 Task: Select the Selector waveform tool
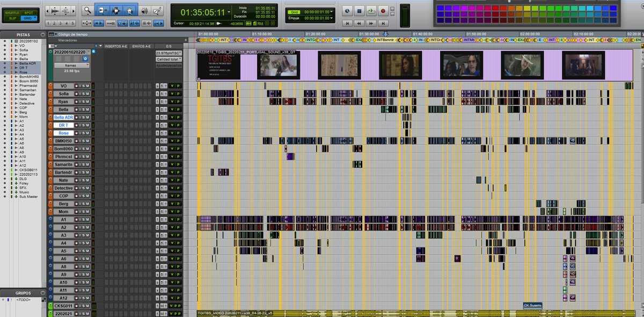tap(116, 11)
